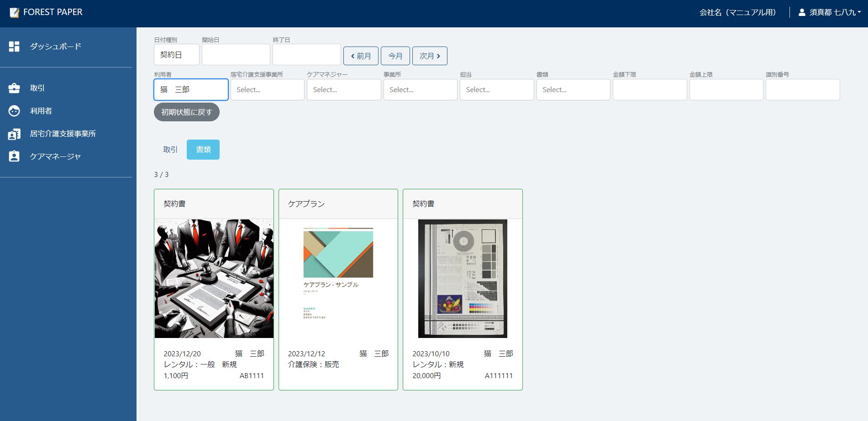Open the ケアマネジャー Select dropdown
This screenshot has width=868, height=421.
[x=344, y=89]
